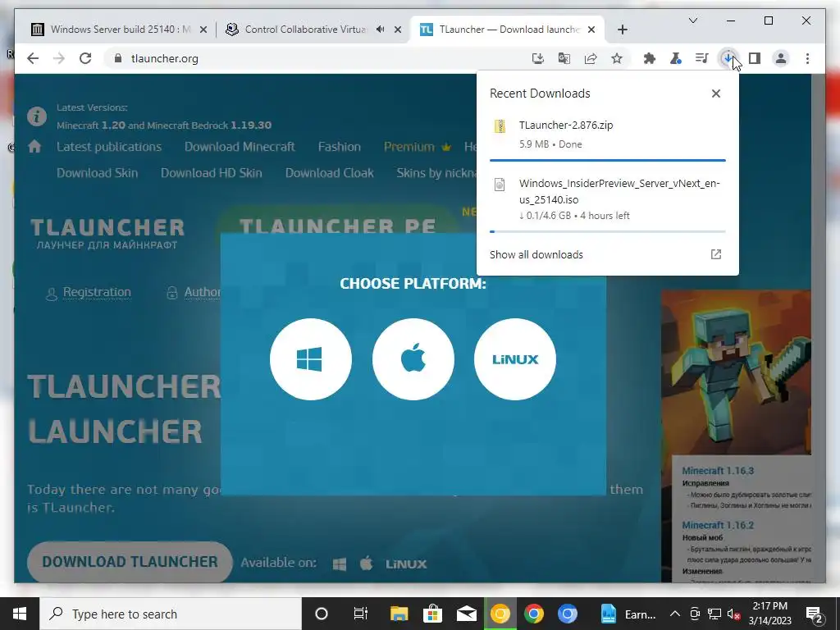Click the address bar showing tlauncher.org

316,58
